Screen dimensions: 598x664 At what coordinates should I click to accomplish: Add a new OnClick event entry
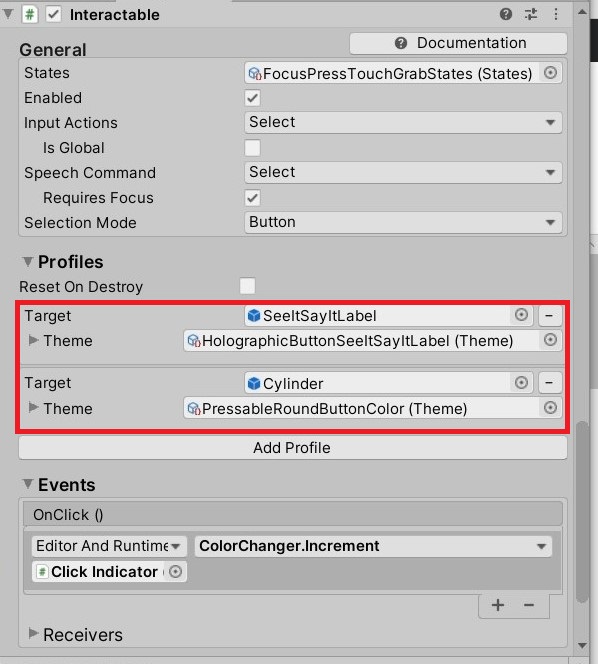point(498,605)
